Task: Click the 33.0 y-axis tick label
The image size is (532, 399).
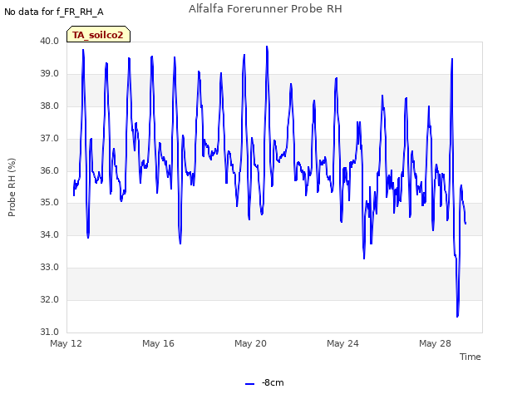Action: tap(50, 268)
